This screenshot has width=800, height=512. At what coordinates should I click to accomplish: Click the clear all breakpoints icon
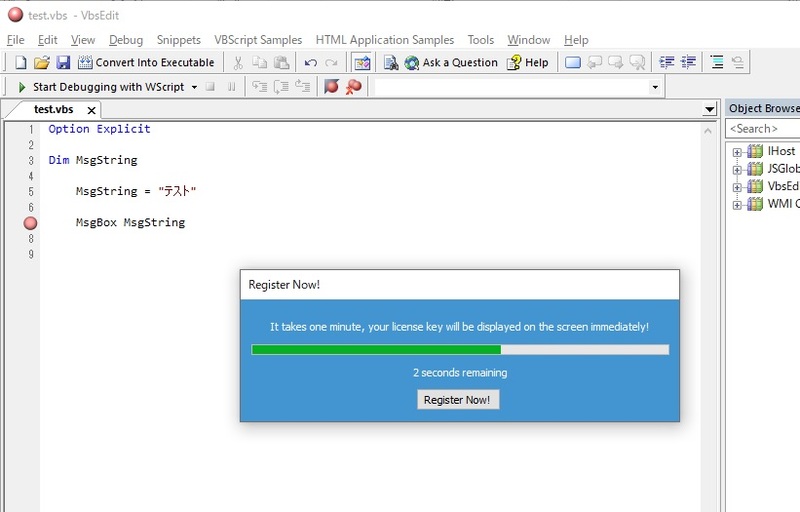tap(353, 87)
